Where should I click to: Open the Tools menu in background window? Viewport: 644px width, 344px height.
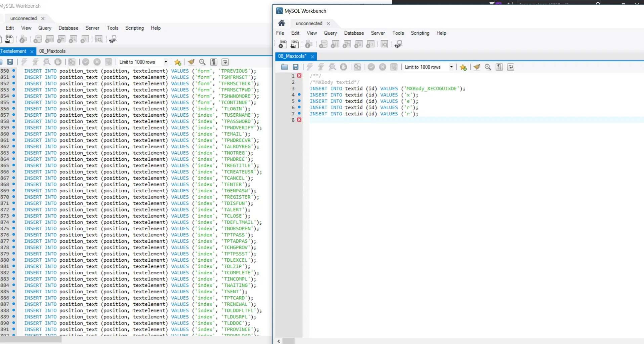[x=113, y=28]
